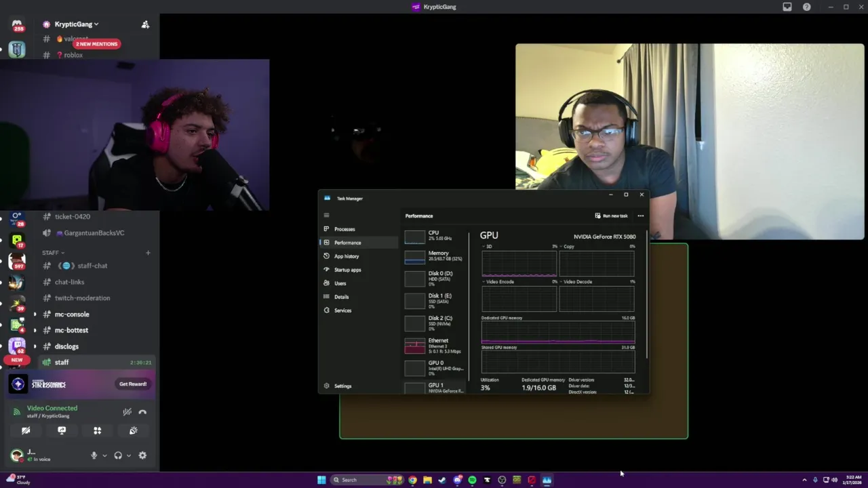
Task: Toggle noise suppression in voice panel
Action: [127, 411]
